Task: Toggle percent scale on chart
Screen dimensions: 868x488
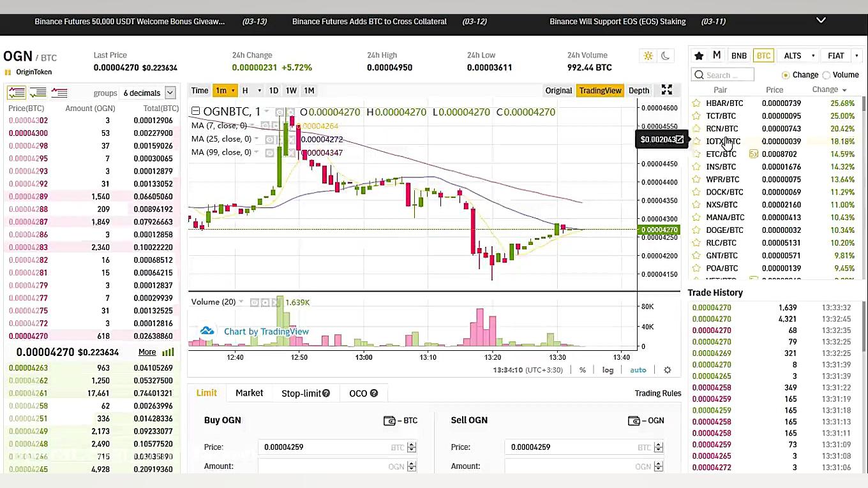Action: [583, 370]
